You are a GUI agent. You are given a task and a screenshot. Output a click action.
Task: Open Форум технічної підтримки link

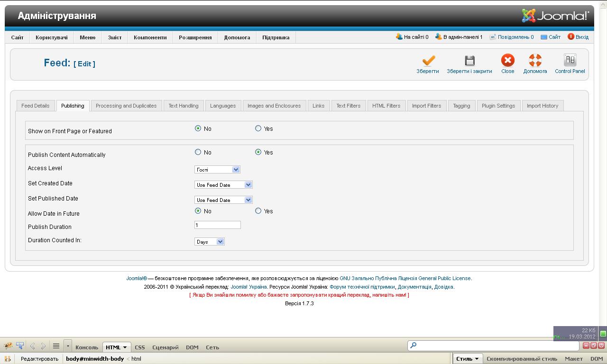pos(362,287)
